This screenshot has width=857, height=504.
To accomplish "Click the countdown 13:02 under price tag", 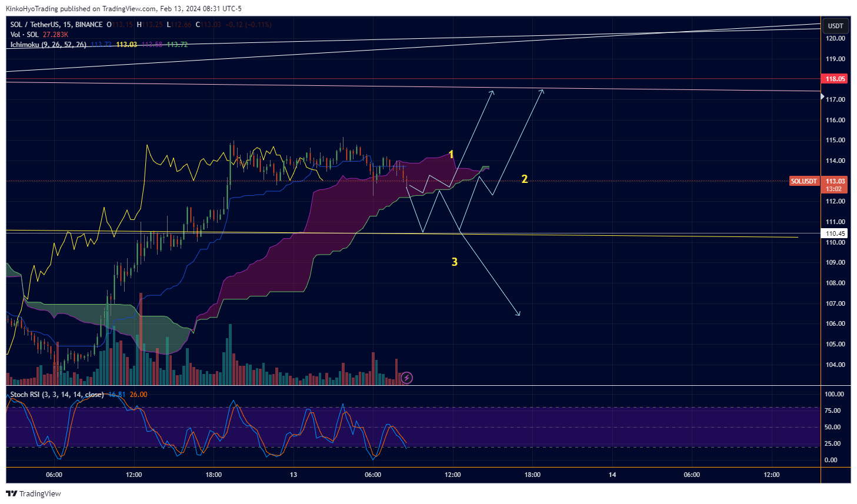I will 833,189.
